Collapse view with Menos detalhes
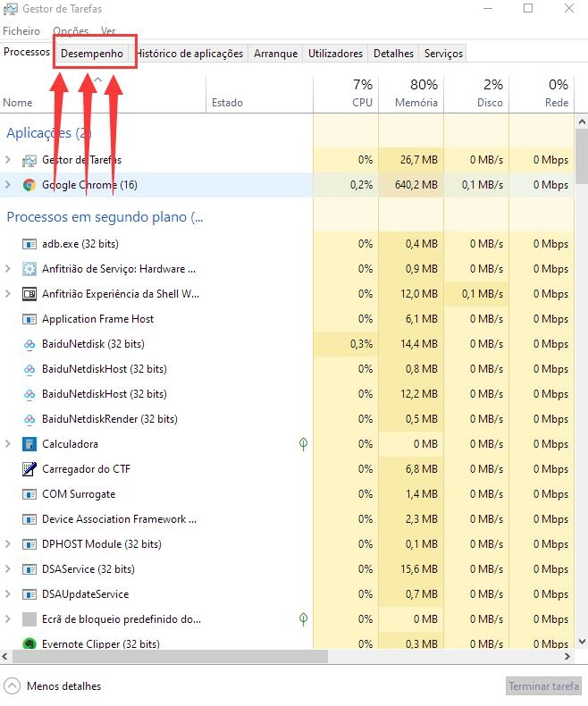Screen dimensions: 588x706 coord(52,686)
